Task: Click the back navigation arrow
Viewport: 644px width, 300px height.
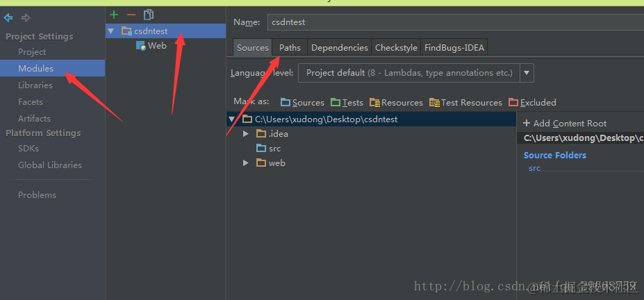Action: coord(8,17)
